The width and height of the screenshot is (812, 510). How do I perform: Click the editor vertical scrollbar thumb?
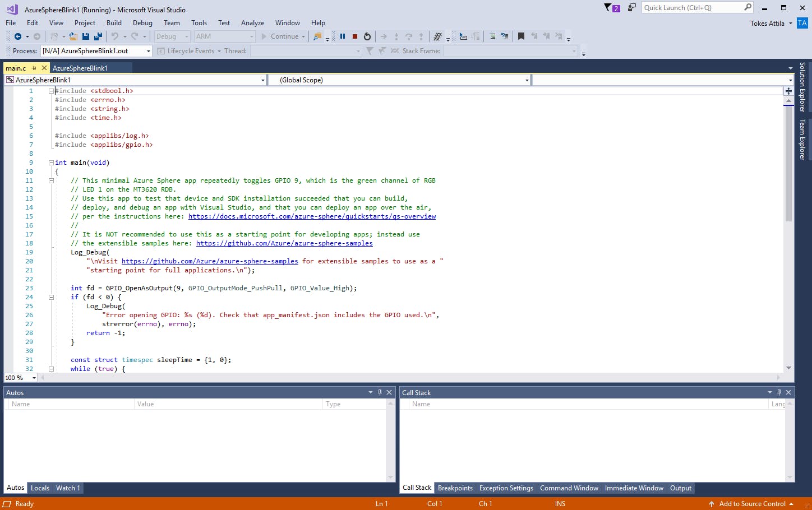(x=788, y=163)
